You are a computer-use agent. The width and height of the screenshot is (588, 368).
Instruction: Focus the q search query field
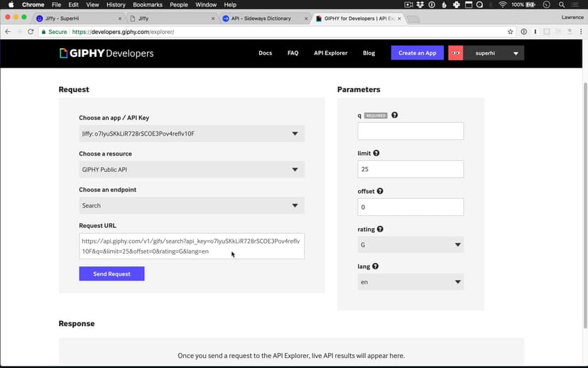click(x=410, y=131)
